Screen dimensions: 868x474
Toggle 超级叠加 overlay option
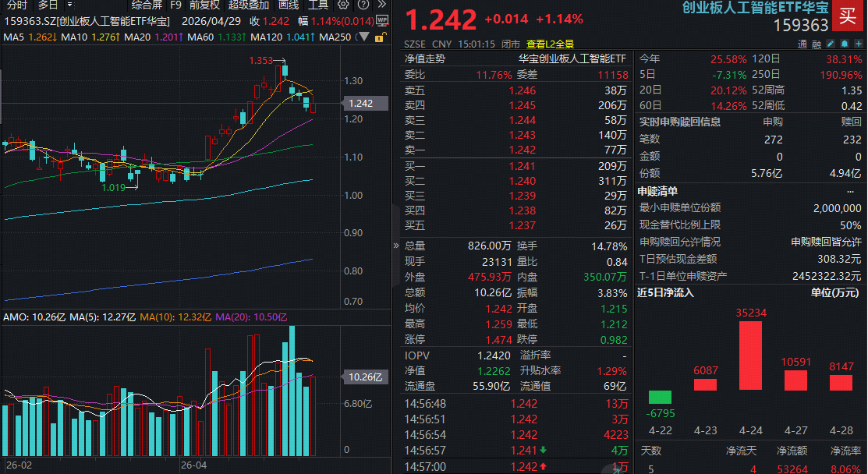pos(248,5)
